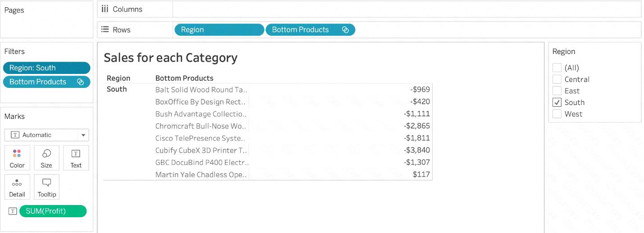The image size is (644, 233).
Task: Open the Color marks card
Action: 17,158
